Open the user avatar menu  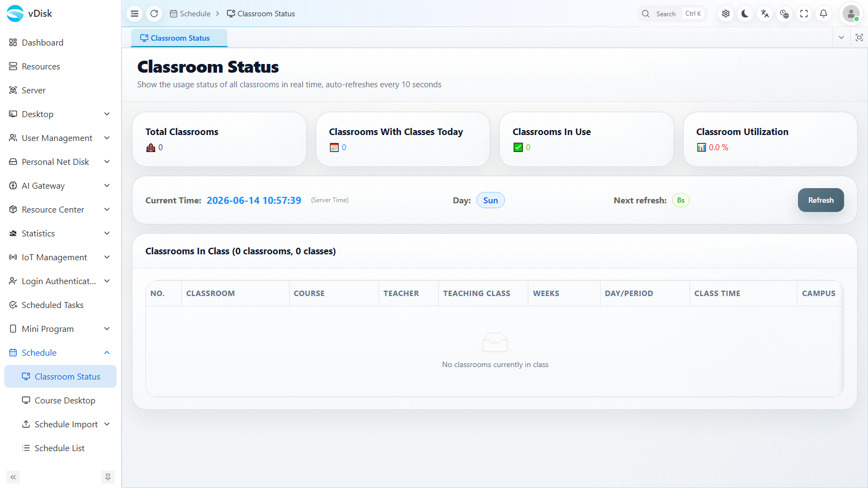pyautogui.click(x=851, y=14)
